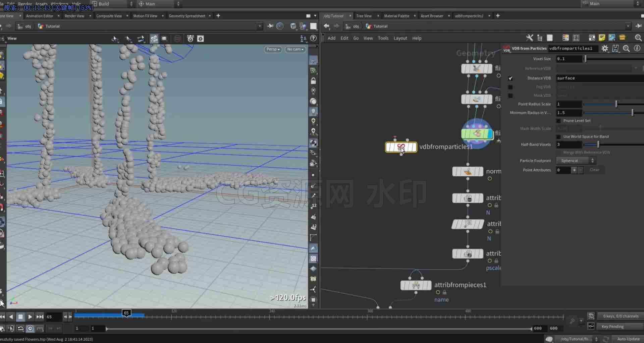Click the sticky note icon in network toolbar
This screenshot has width=644, height=343.
[x=602, y=38]
